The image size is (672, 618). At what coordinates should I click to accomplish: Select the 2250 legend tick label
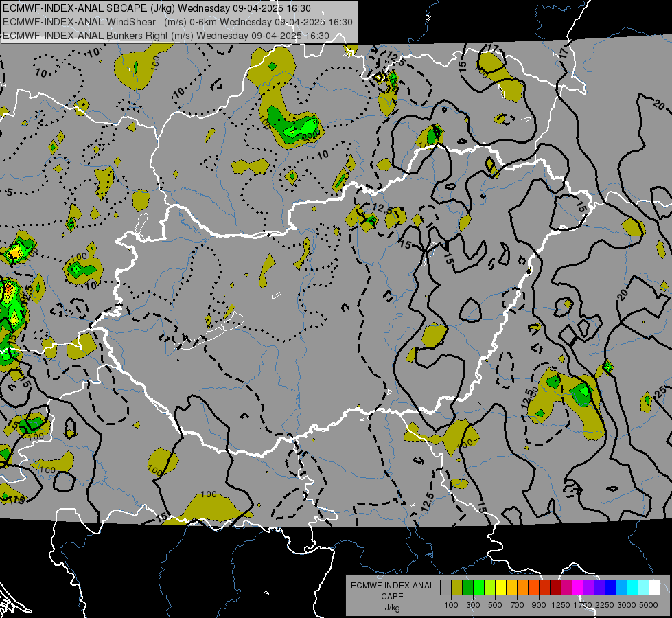(x=605, y=605)
